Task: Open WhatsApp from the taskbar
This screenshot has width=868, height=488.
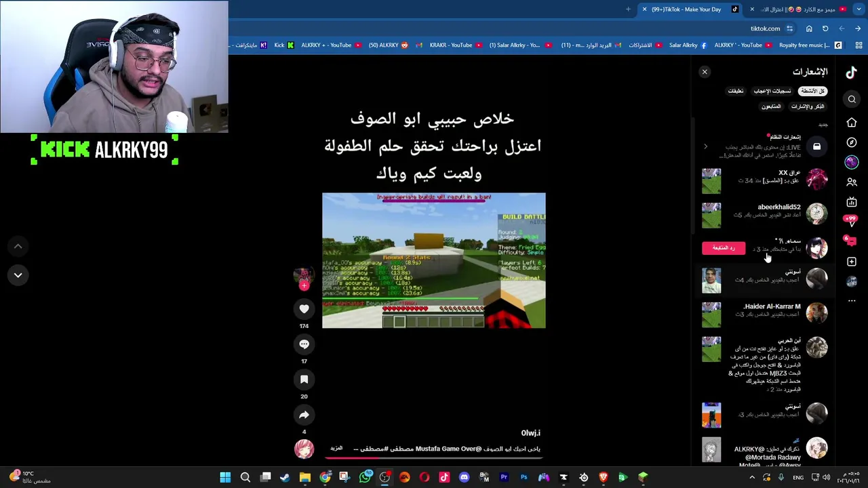Action: coord(366,478)
